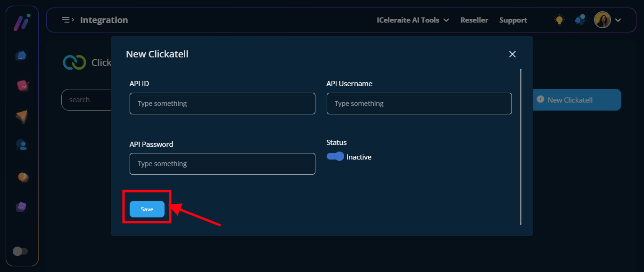Open the blue folder icon in the sidebar
This screenshot has width=644, height=272.
tap(21, 56)
